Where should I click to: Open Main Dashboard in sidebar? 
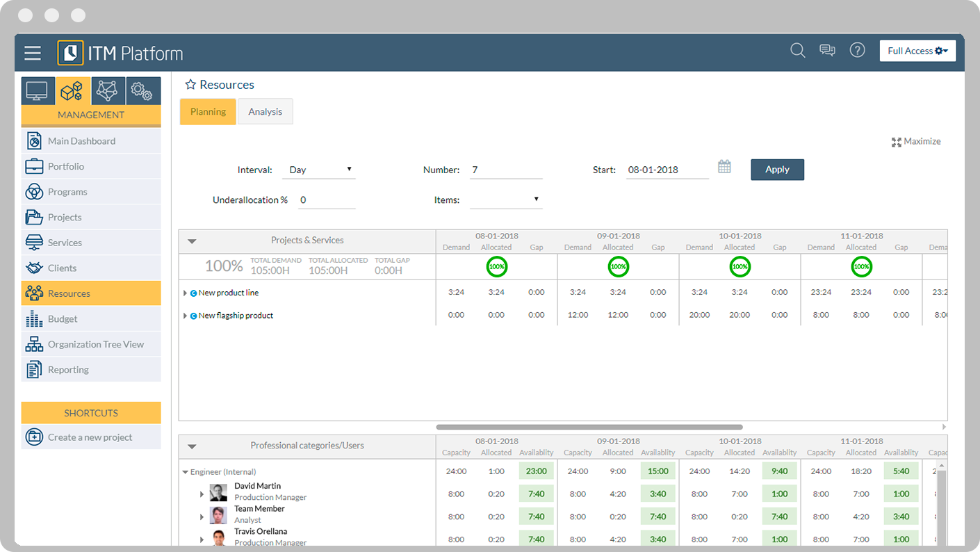[91, 141]
